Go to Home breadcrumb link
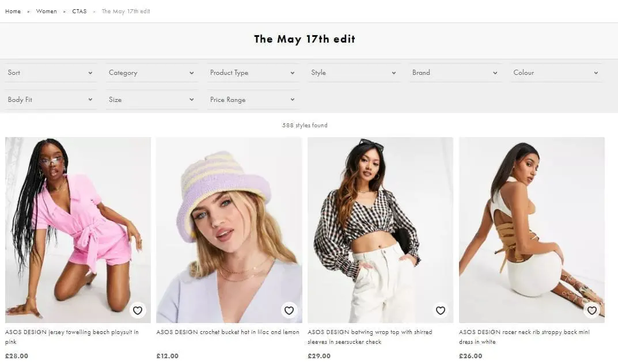The image size is (618, 364). 13,12
